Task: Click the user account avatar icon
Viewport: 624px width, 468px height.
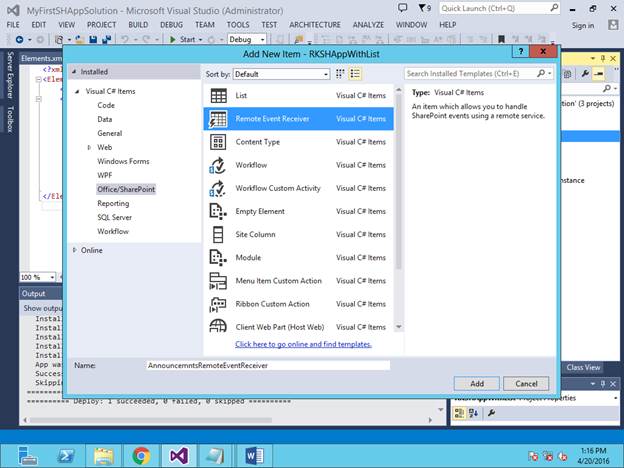Action: [x=613, y=25]
